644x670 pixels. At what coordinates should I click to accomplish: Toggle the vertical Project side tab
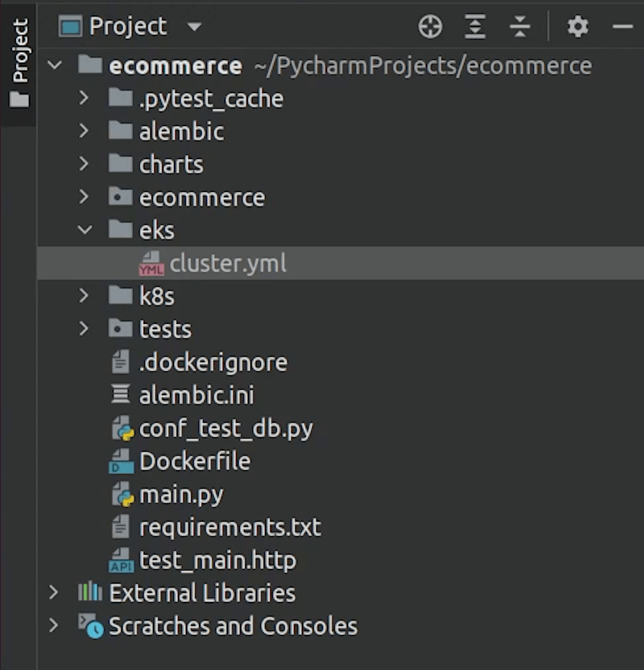point(20,63)
